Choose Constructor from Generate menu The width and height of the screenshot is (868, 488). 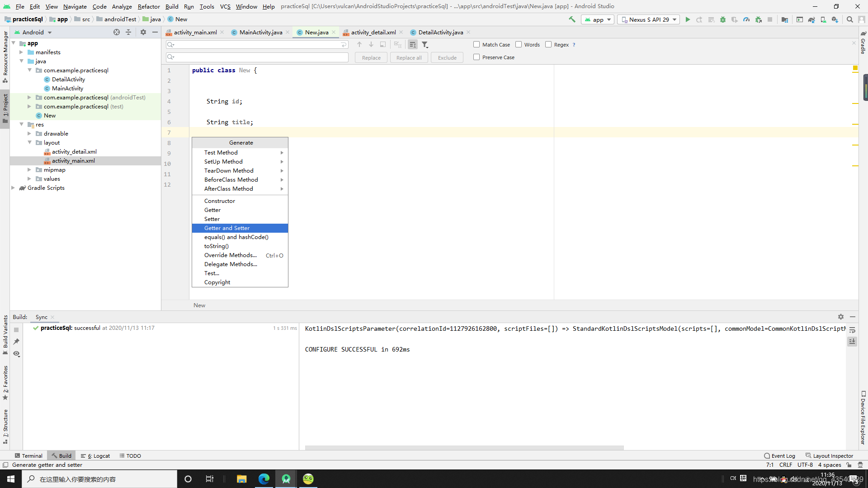click(x=240, y=201)
